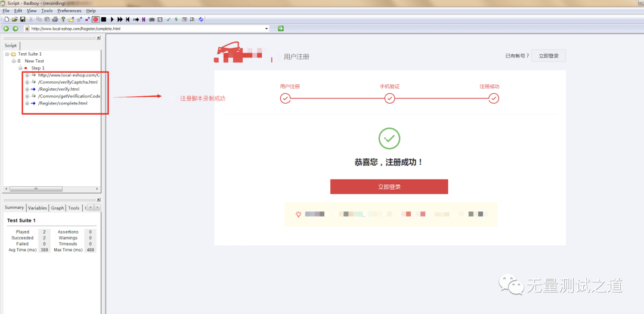
Task: Switch to the Variables tab
Action: (x=38, y=208)
